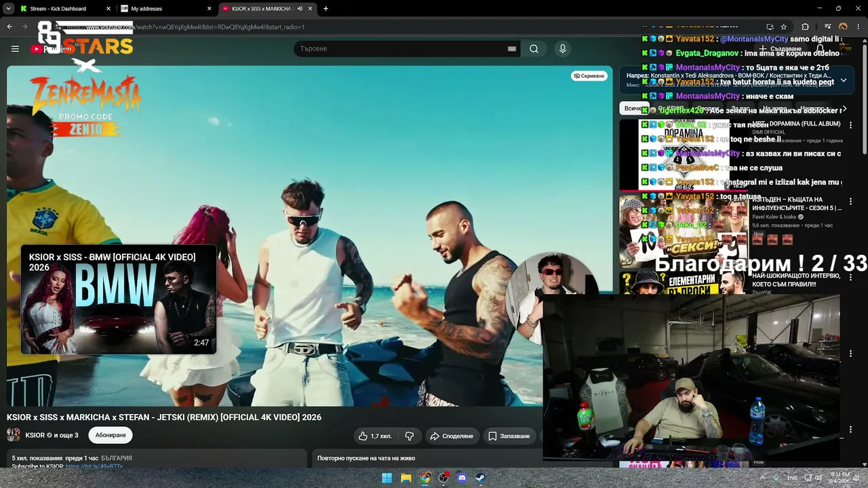Click the video title "KSIOR x SISS x MARKICHA x STEFAN - JETSKI (REMIX)"
Viewport: 868px width, 488px height.
pyautogui.click(x=164, y=418)
